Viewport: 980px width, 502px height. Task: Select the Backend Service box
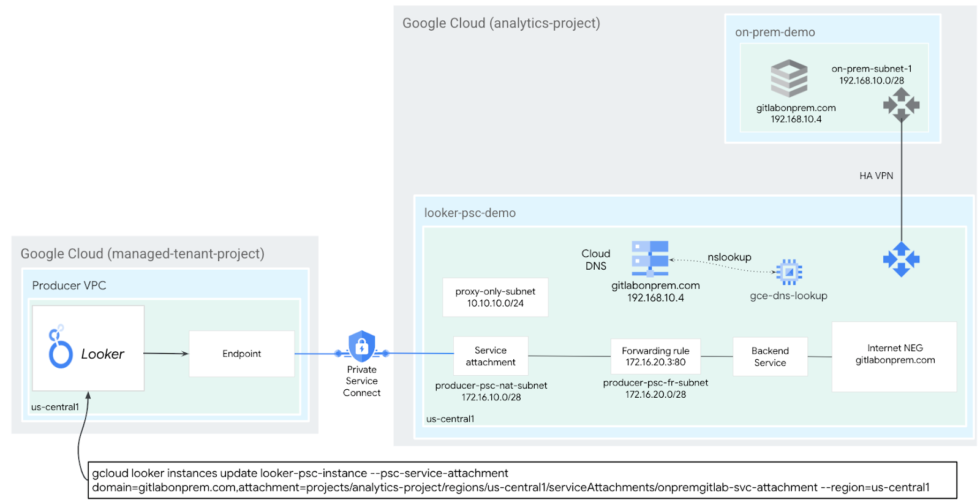[x=770, y=357]
